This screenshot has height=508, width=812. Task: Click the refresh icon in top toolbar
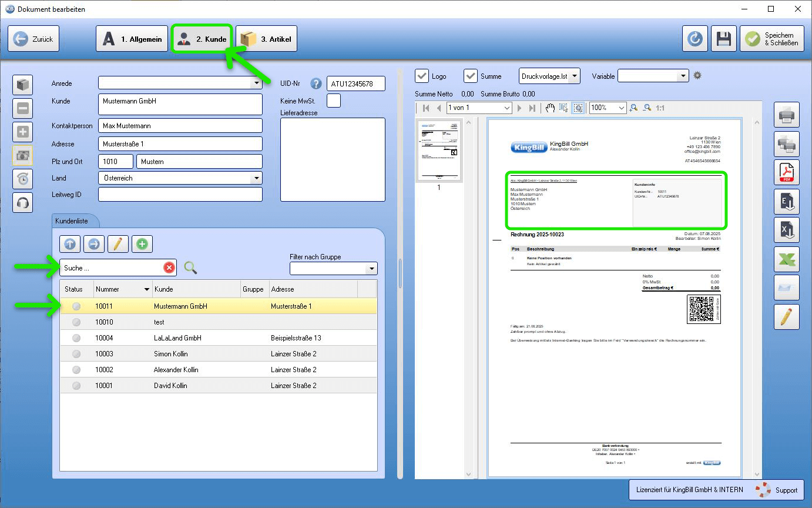[x=695, y=39]
